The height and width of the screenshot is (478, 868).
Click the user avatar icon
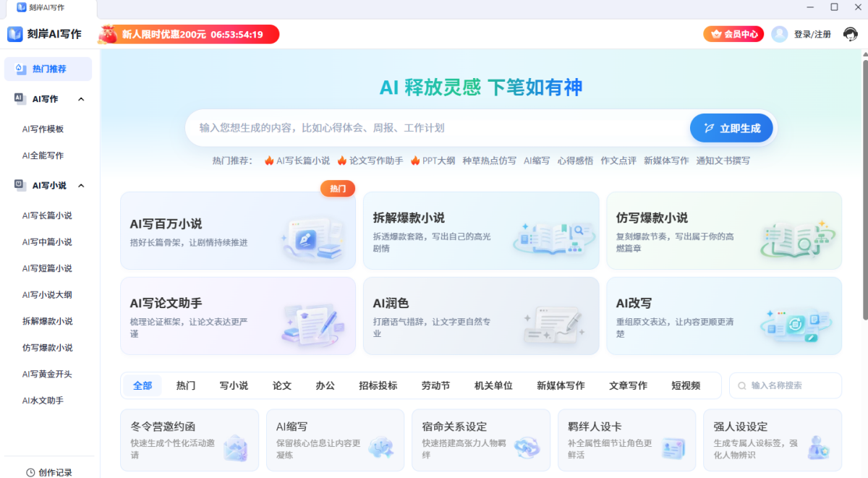[779, 34]
